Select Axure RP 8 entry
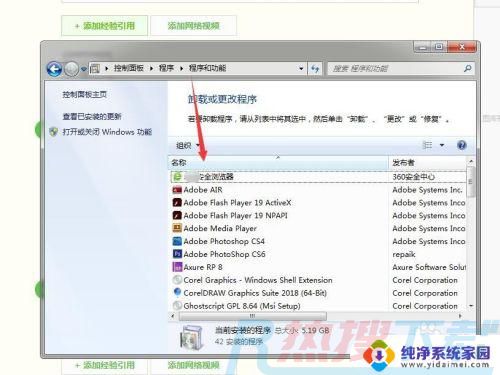 [203, 267]
